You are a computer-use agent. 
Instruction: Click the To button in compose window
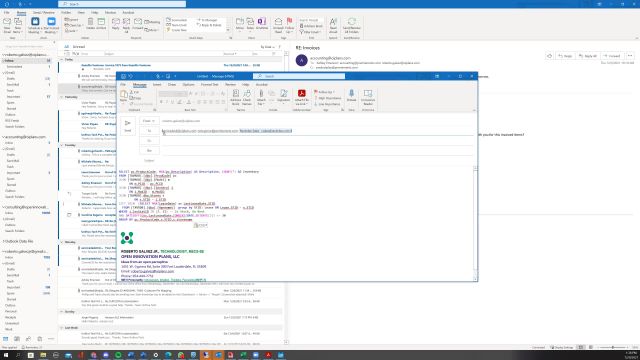(x=149, y=131)
